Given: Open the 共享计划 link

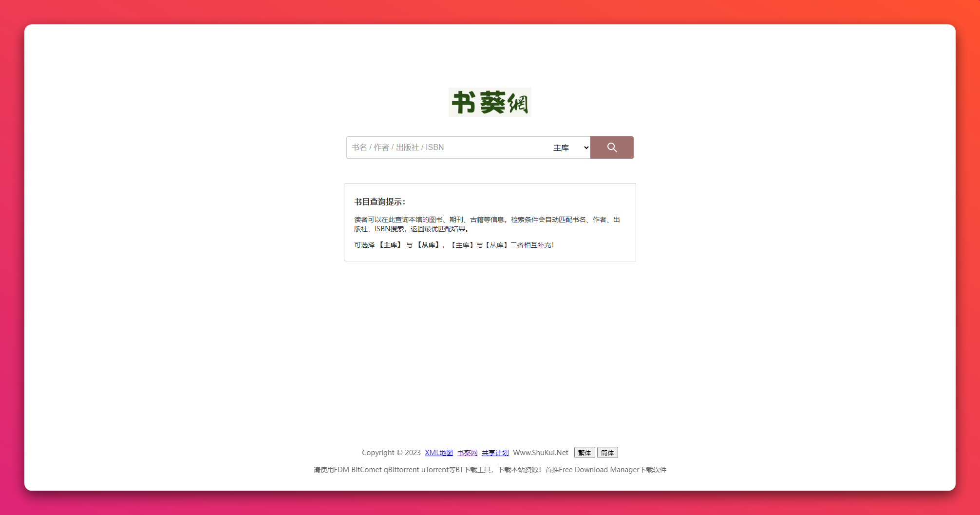Looking at the screenshot, I should [x=495, y=453].
